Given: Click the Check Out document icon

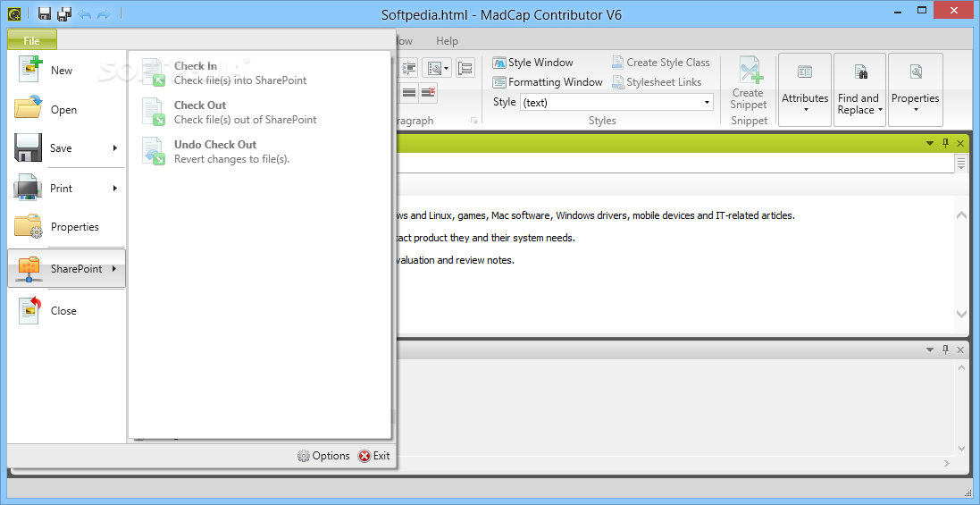Looking at the screenshot, I should (x=153, y=111).
